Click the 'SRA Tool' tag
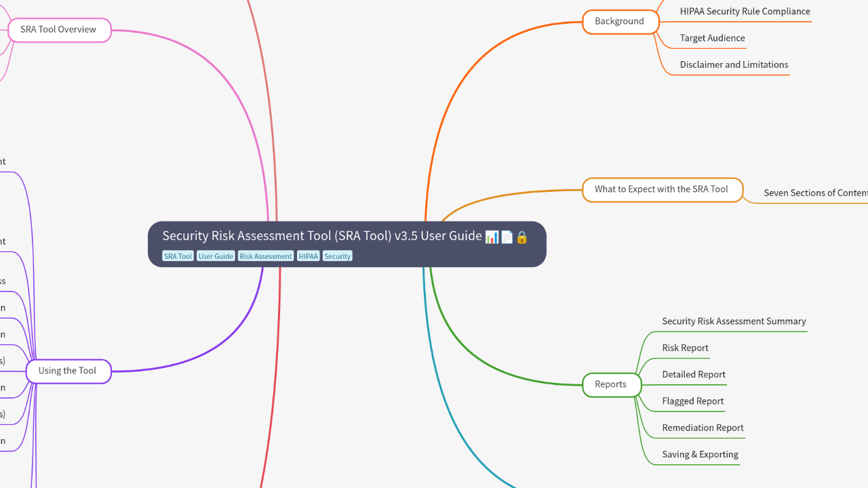The height and width of the screenshot is (488, 868). pos(178,256)
